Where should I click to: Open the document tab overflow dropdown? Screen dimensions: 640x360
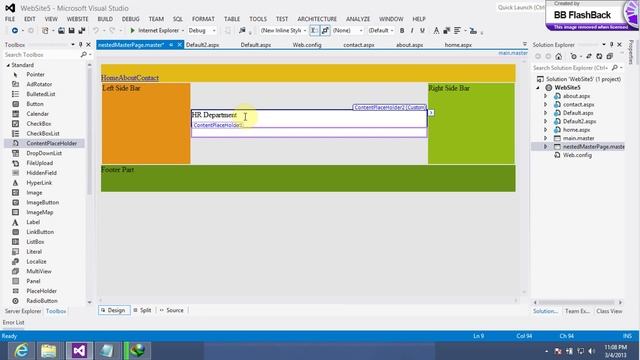coord(524,44)
